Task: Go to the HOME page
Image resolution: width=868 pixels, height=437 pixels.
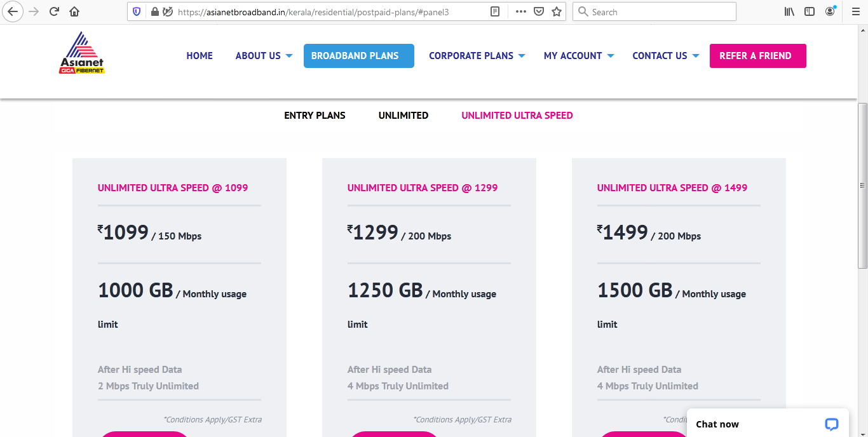Action: point(200,56)
